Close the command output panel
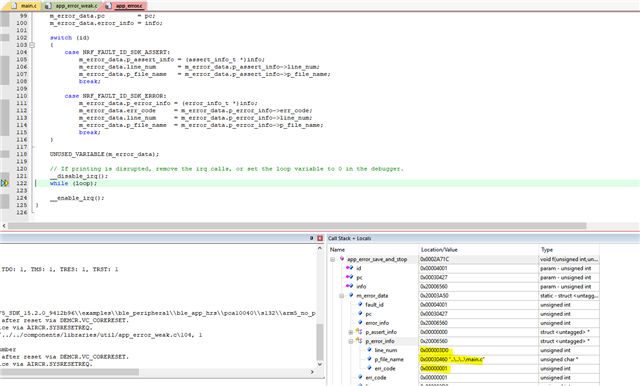Screen dimensions: 640x386 coord(320,238)
